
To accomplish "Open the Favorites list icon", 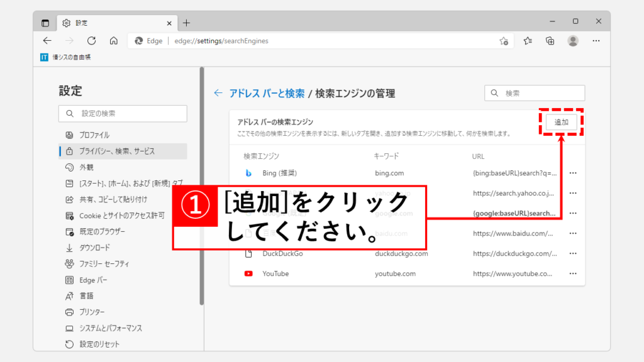I will coord(528,41).
